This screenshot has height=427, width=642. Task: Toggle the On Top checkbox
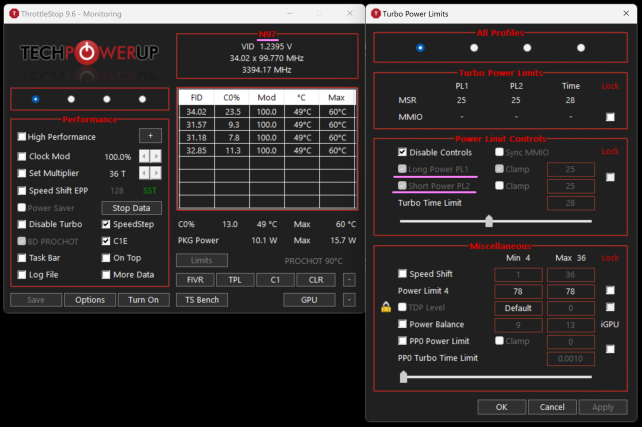[106, 258]
